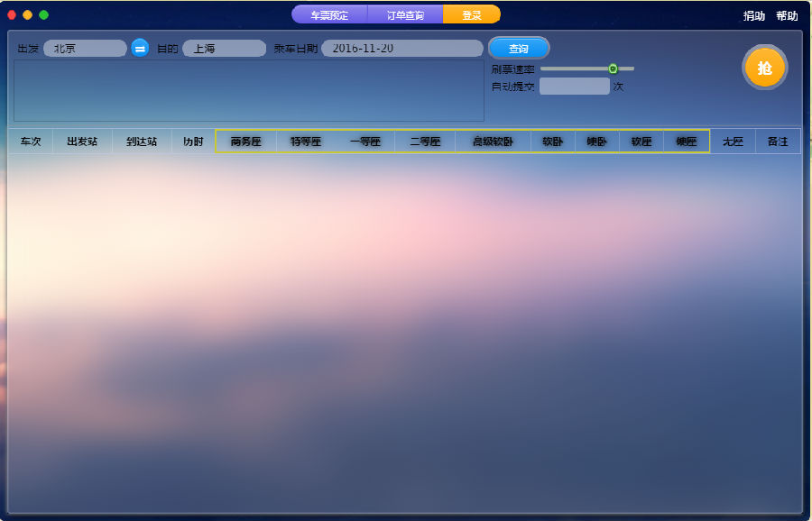Switch to the 车票预定 tab

tap(329, 14)
